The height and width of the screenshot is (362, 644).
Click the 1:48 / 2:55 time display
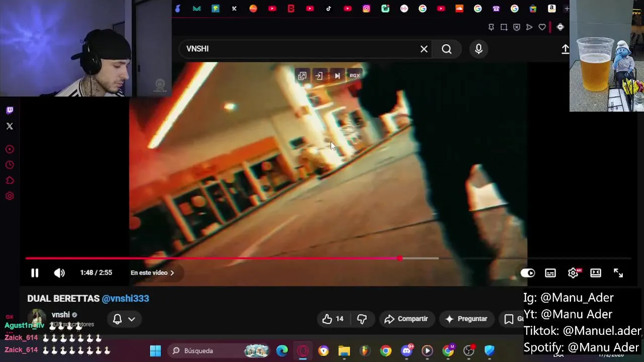pyautogui.click(x=96, y=273)
